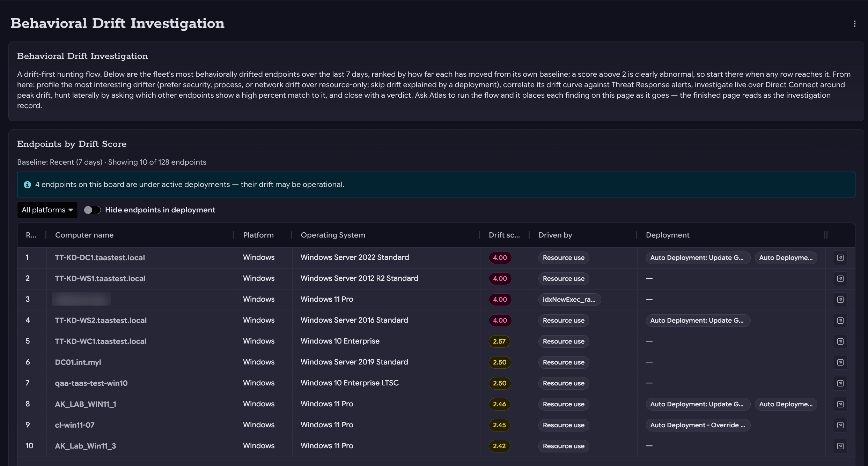
Task: Sort by Drift score column header
Action: (x=504, y=235)
